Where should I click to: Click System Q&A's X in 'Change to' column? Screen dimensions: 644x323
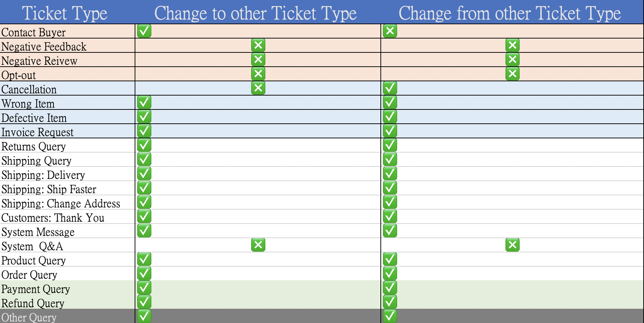[258, 245]
